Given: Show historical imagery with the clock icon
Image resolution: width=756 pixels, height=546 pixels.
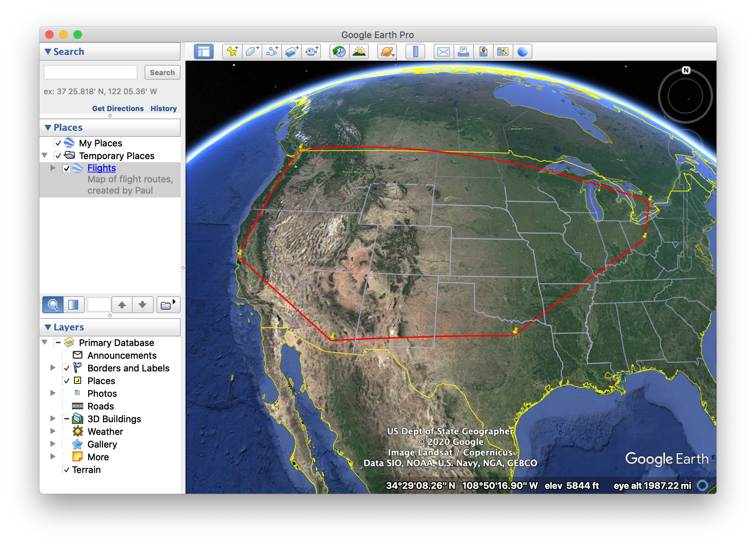Looking at the screenshot, I should (338, 51).
